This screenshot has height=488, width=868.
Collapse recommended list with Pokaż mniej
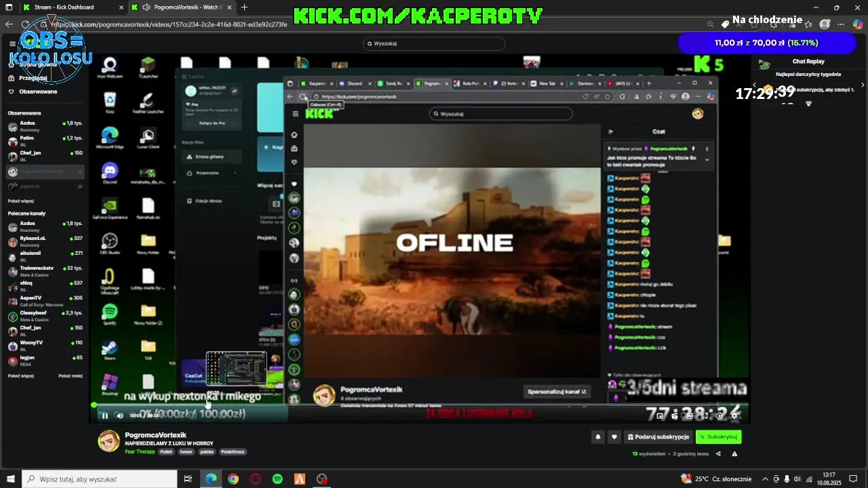(71, 375)
